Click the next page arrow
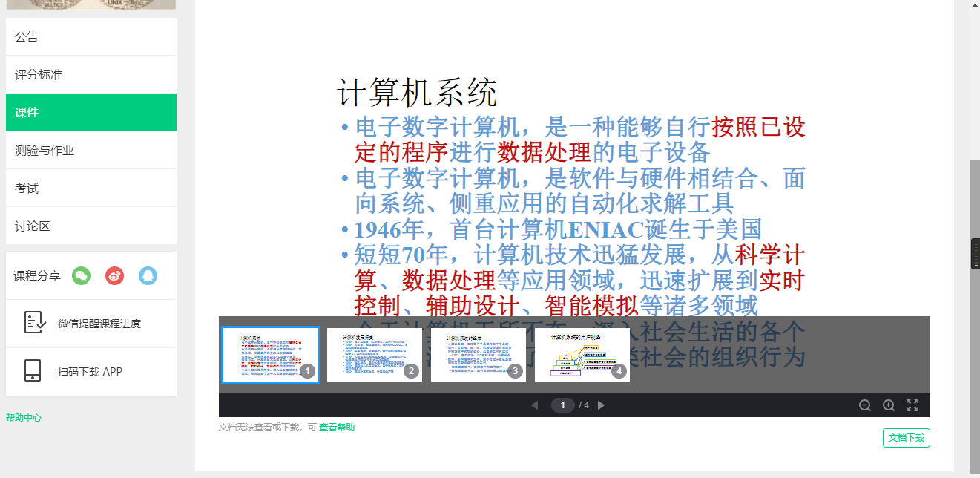Image resolution: width=980 pixels, height=478 pixels. pyautogui.click(x=601, y=405)
